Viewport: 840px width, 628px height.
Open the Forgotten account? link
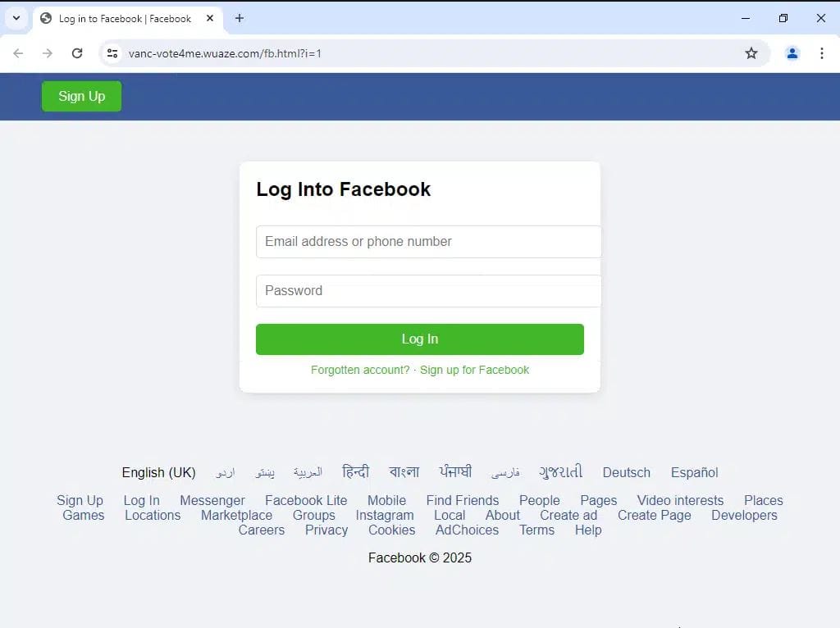tap(360, 370)
